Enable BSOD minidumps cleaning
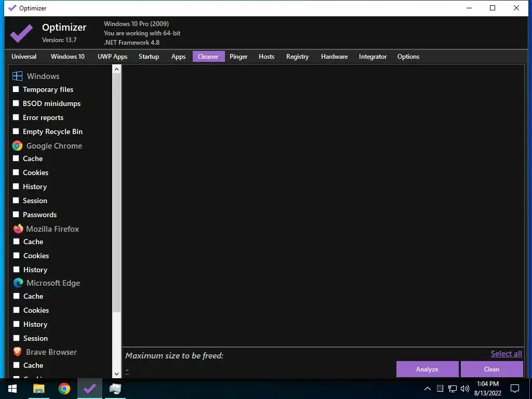Viewport: 532px width, 399px height. click(x=16, y=103)
